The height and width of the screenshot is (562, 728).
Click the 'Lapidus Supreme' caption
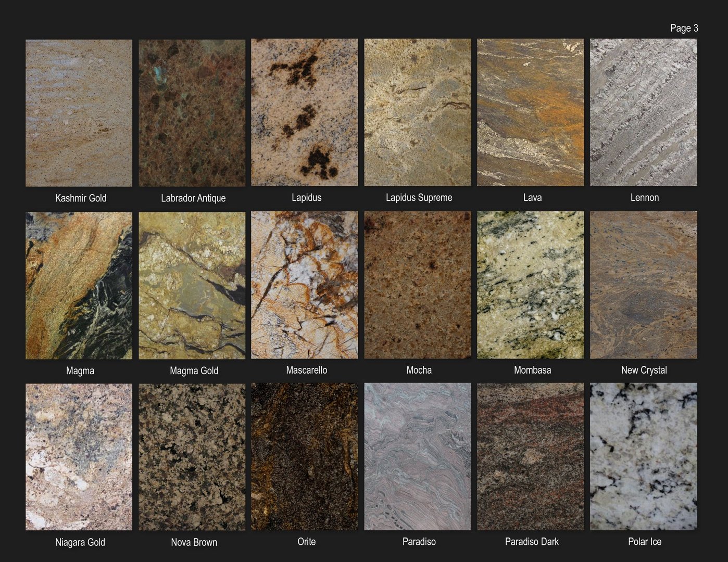[419, 198]
